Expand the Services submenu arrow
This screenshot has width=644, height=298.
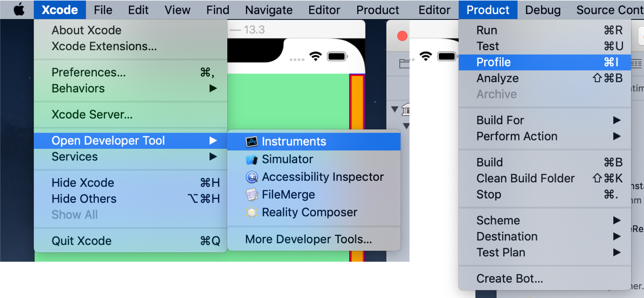tap(213, 156)
